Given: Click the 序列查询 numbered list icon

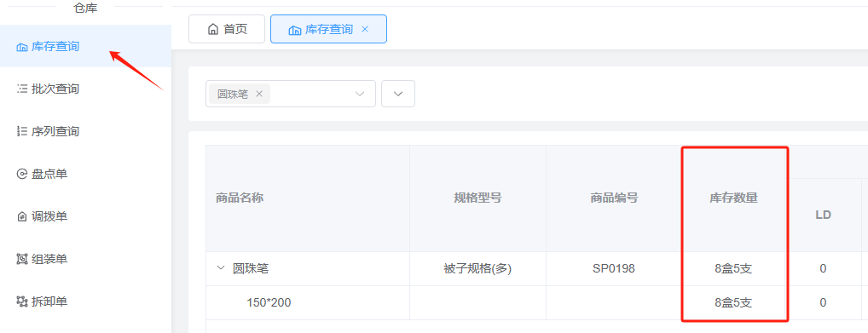Looking at the screenshot, I should pyautogui.click(x=22, y=132).
